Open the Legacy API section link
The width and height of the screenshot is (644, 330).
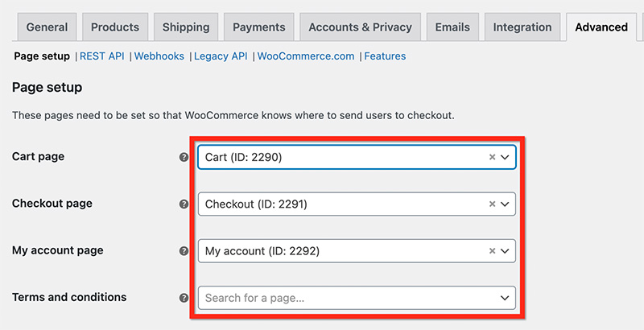point(221,56)
